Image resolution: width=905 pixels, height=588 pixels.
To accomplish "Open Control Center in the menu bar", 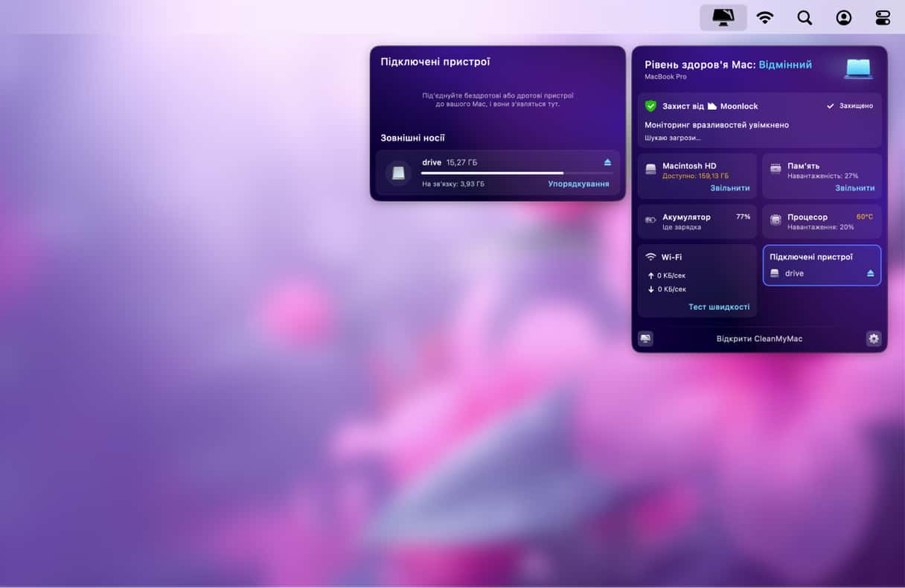I will pos(883,18).
